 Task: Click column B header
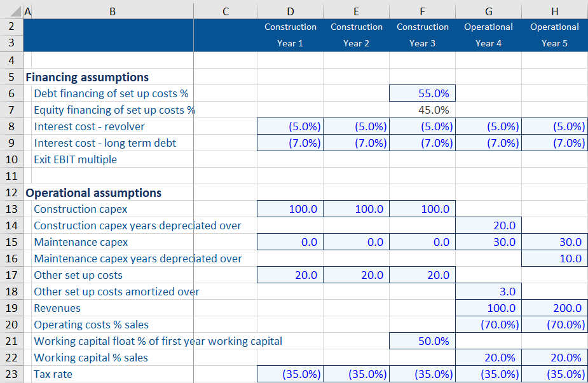coord(113,11)
